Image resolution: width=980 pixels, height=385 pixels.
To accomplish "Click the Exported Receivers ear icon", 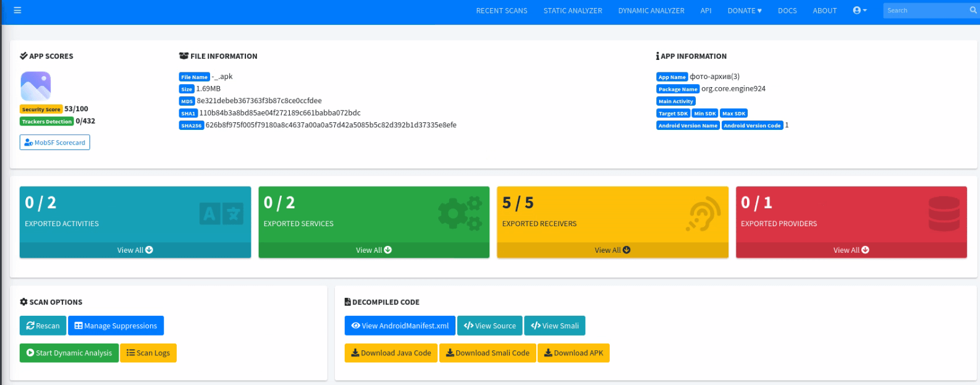I will [703, 214].
